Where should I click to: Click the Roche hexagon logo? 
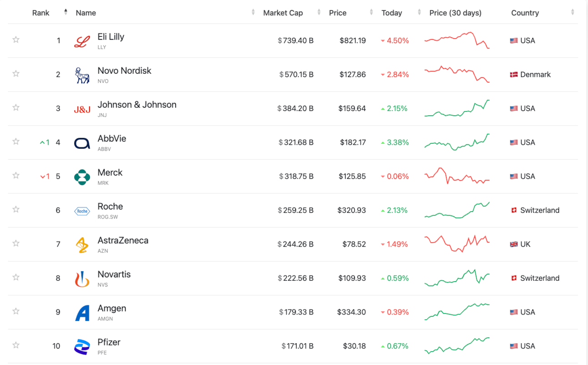pos(82,211)
